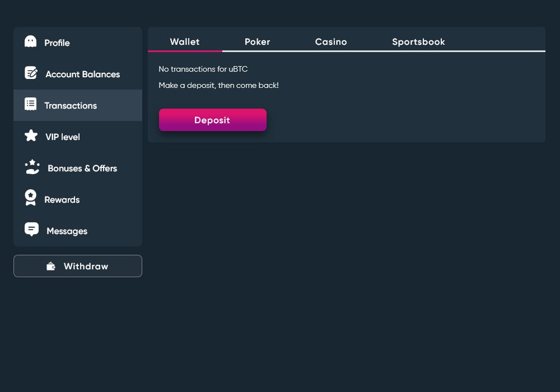This screenshot has height=392, width=560.
Task: Click the Bonuses & Offers hand icon
Action: [32, 167]
